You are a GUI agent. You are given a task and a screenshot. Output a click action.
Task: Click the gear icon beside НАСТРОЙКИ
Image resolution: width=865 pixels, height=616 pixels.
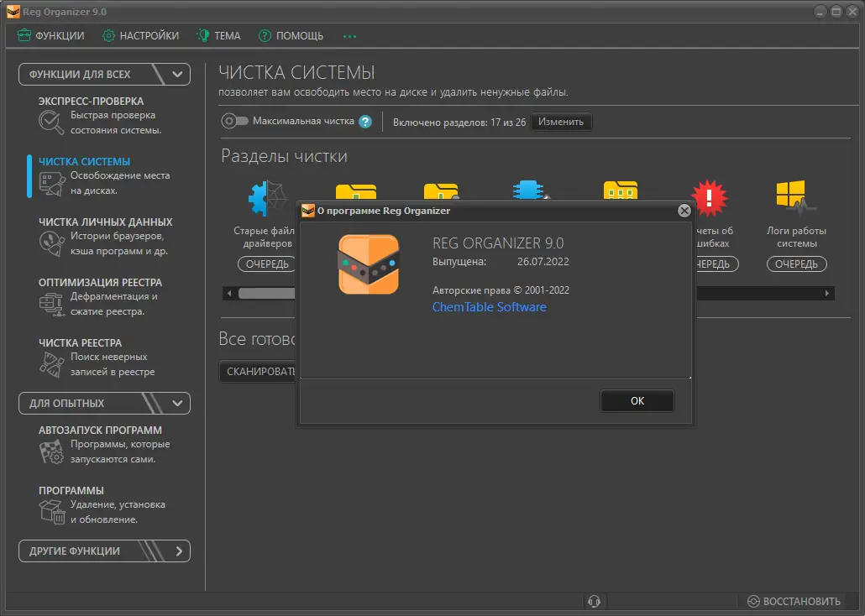[x=108, y=36]
